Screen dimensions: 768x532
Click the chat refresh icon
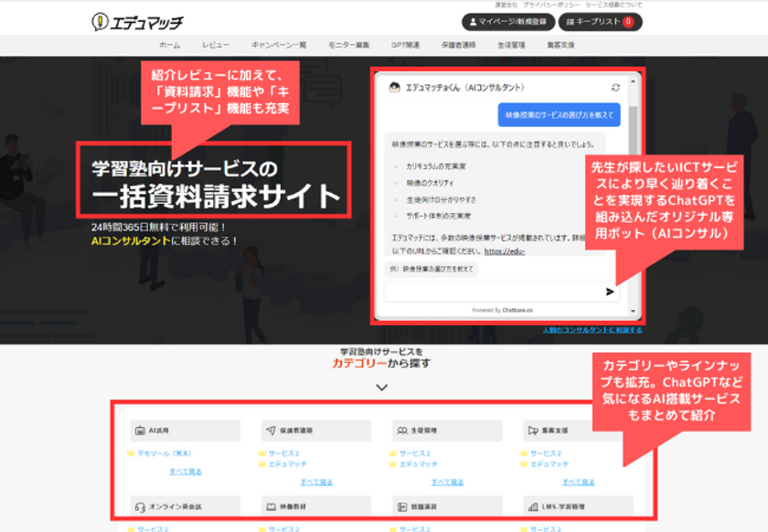(x=615, y=87)
